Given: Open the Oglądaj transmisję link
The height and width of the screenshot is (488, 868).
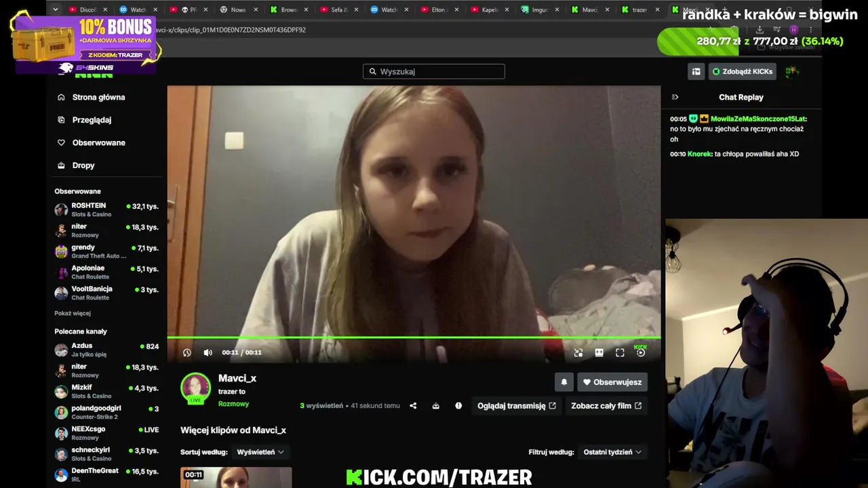Looking at the screenshot, I should coord(517,406).
